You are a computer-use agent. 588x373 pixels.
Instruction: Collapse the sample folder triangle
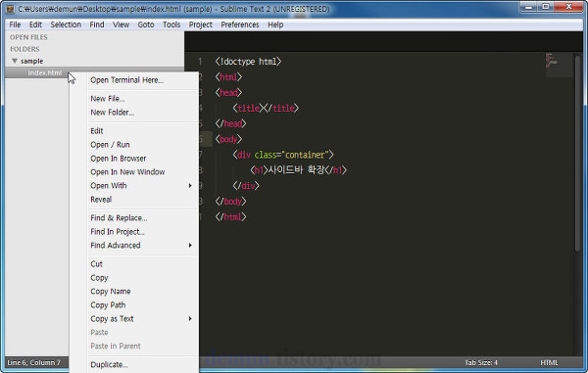click(15, 61)
